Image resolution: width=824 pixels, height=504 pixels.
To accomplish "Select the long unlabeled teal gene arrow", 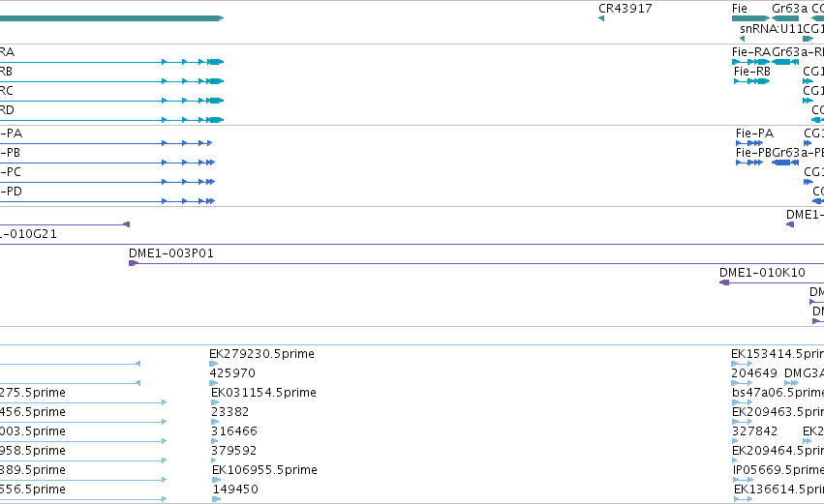I will pos(112,18).
